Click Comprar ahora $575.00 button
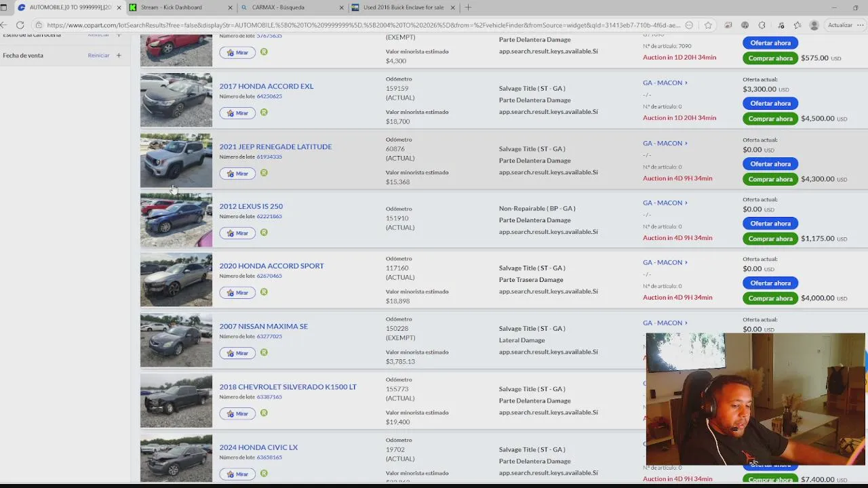Screen dimensions: 868x488 point(770,58)
